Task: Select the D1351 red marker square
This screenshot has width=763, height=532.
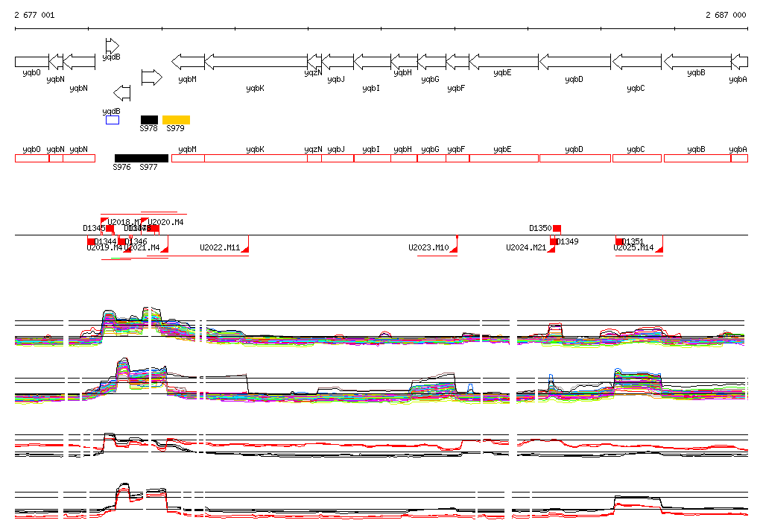Action: [619, 242]
